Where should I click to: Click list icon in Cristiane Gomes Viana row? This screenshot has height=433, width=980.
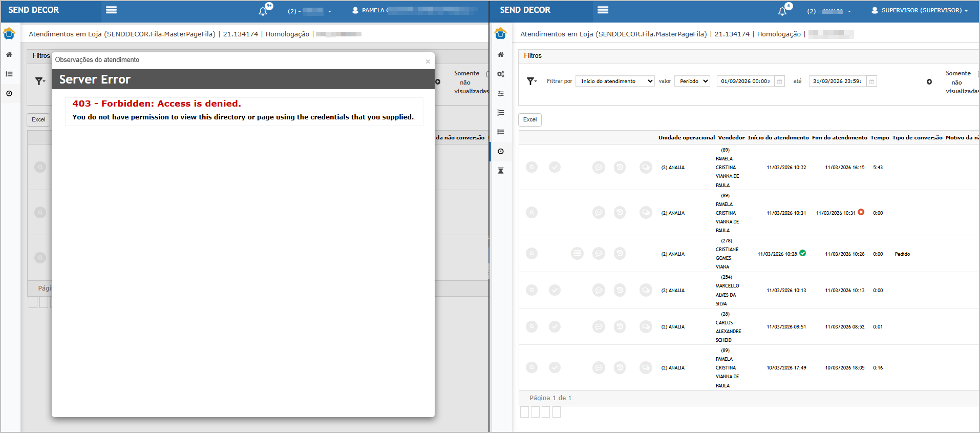[x=577, y=254]
